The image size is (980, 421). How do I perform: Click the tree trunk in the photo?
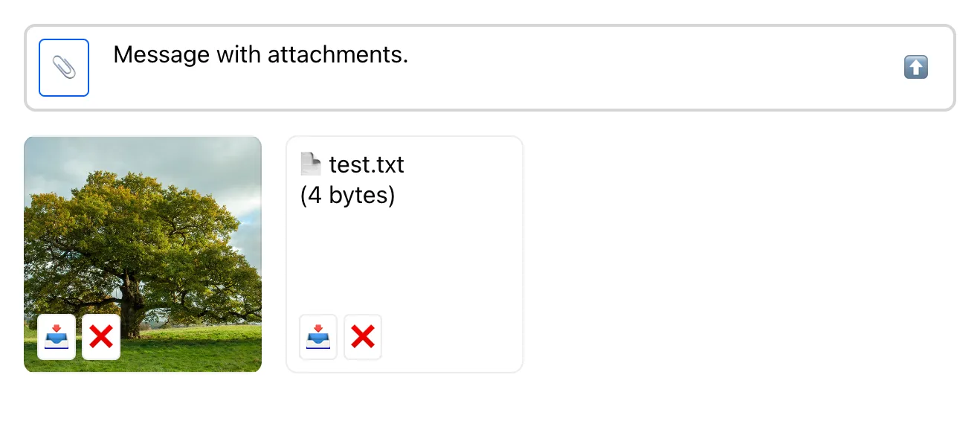134,305
